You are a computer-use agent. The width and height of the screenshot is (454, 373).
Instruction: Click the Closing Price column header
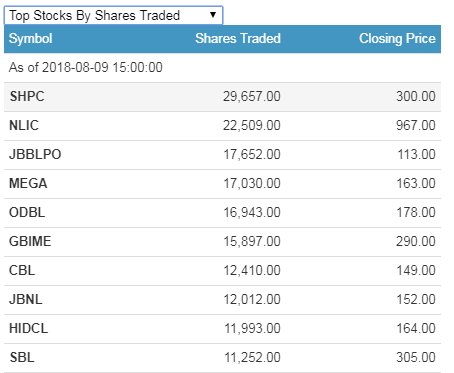click(397, 39)
